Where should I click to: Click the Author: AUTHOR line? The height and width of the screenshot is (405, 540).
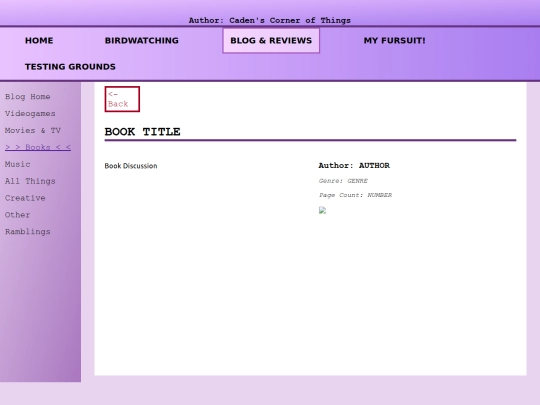[x=354, y=165]
